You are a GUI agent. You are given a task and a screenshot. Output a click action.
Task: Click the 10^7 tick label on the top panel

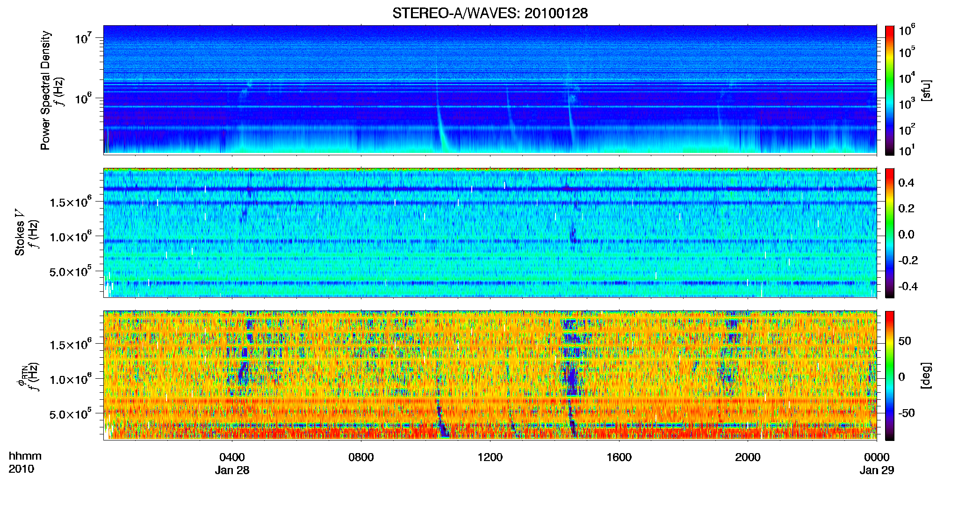pyautogui.click(x=83, y=37)
